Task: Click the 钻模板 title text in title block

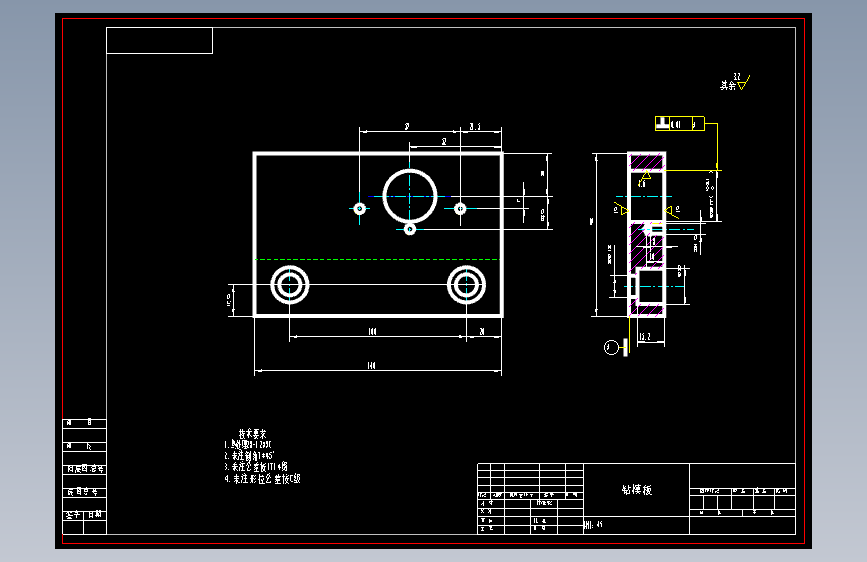Action: (x=636, y=490)
